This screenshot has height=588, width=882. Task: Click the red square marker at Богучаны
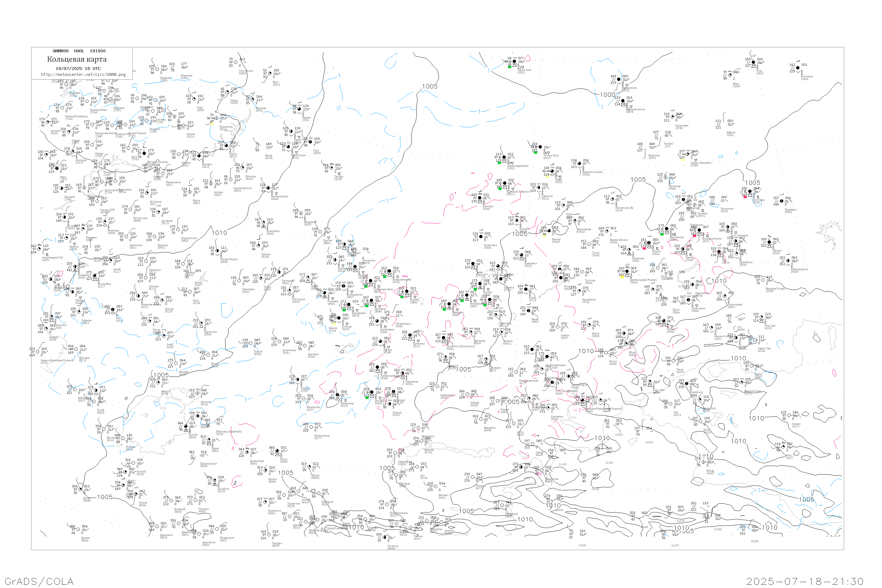click(745, 196)
